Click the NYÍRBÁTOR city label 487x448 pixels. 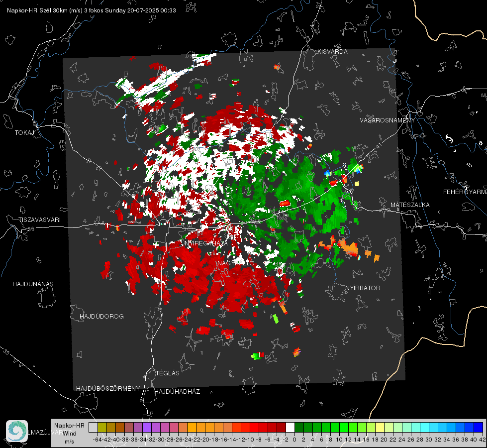pyautogui.click(x=363, y=288)
